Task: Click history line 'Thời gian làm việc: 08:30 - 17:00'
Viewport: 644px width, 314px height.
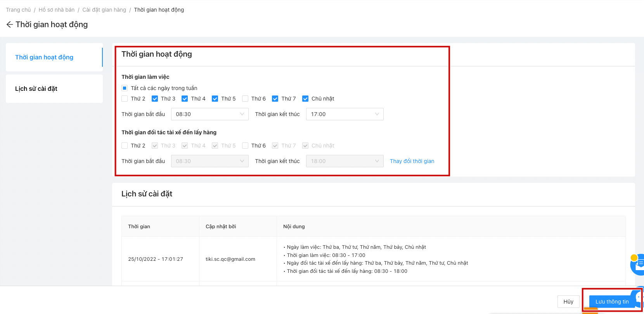Action: click(326, 255)
